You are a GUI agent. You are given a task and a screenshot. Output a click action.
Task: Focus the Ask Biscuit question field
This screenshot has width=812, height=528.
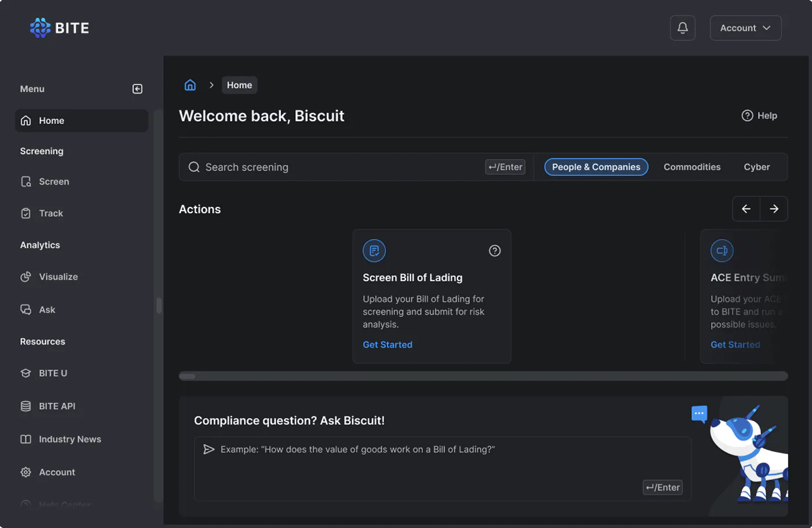coord(443,469)
